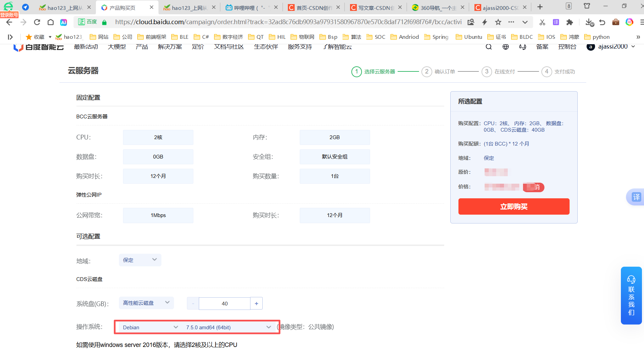Open the Spring bookmark folder
644x349 pixels.
tap(436, 37)
